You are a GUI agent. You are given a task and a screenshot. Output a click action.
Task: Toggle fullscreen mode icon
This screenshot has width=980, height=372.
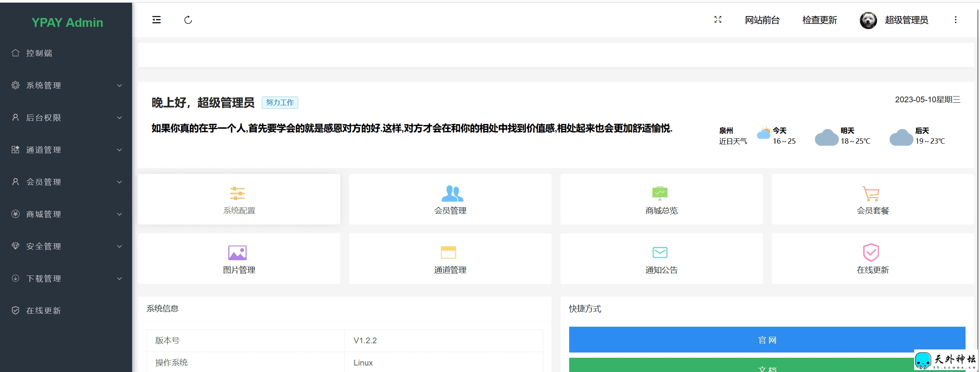[x=718, y=20]
